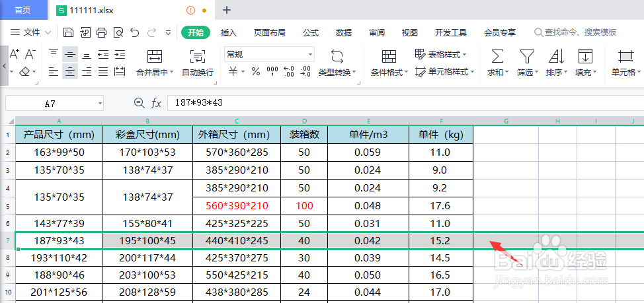Open the 文件 file menu dropdown arrow
The height and width of the screenshot is (303, 644).
coord(48,32)
